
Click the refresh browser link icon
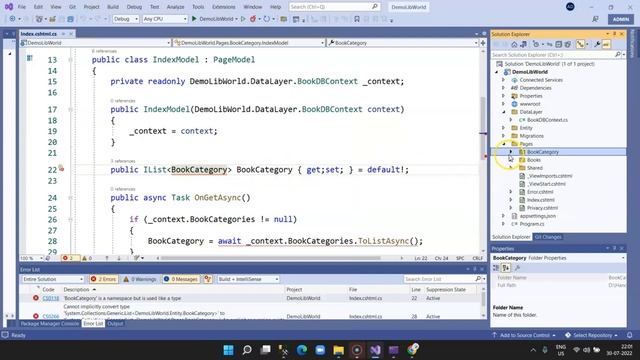[x=267, y=19]
